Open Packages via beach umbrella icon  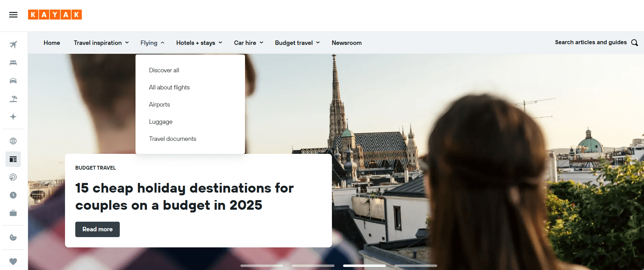pyautogui.click(x=13, y=99)
